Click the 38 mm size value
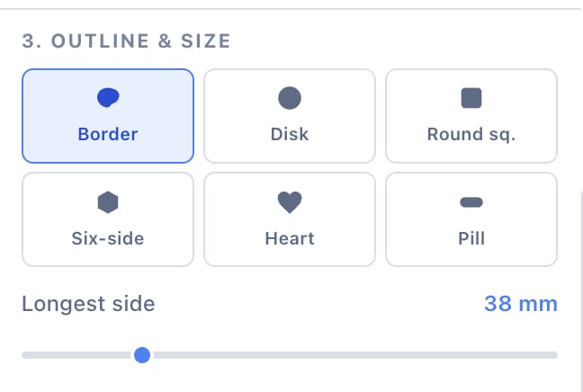Viewport: 583px width, 392px height. [521, 304]
